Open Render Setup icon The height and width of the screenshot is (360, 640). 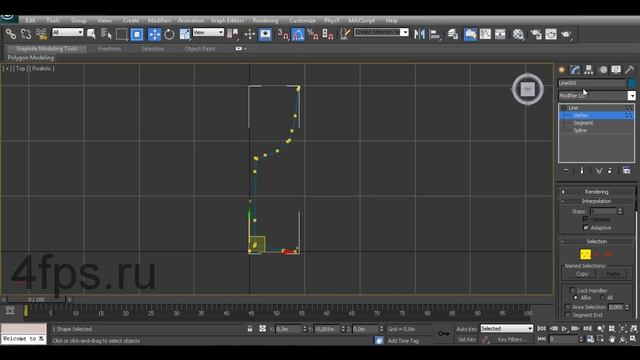coord(536,34)
